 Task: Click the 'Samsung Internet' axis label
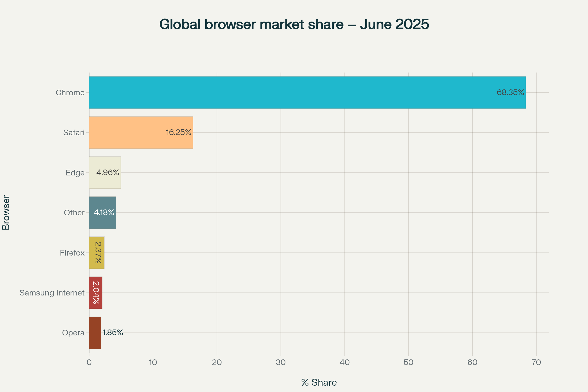(52, 293)
